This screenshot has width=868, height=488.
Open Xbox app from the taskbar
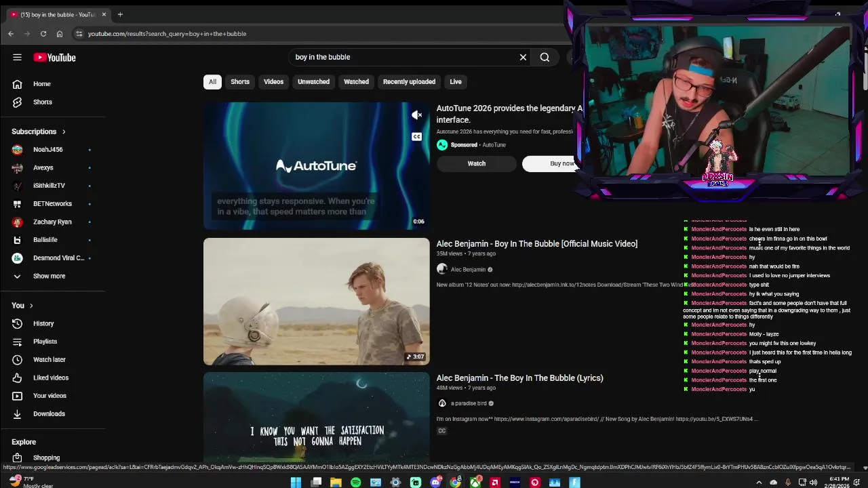(x=476, y=483)
